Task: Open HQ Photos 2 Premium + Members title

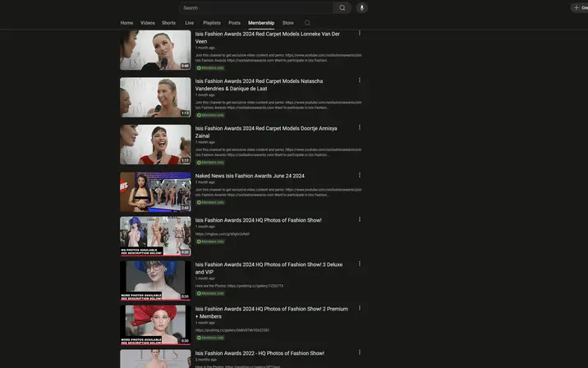Action: click(x=272, y=312)
